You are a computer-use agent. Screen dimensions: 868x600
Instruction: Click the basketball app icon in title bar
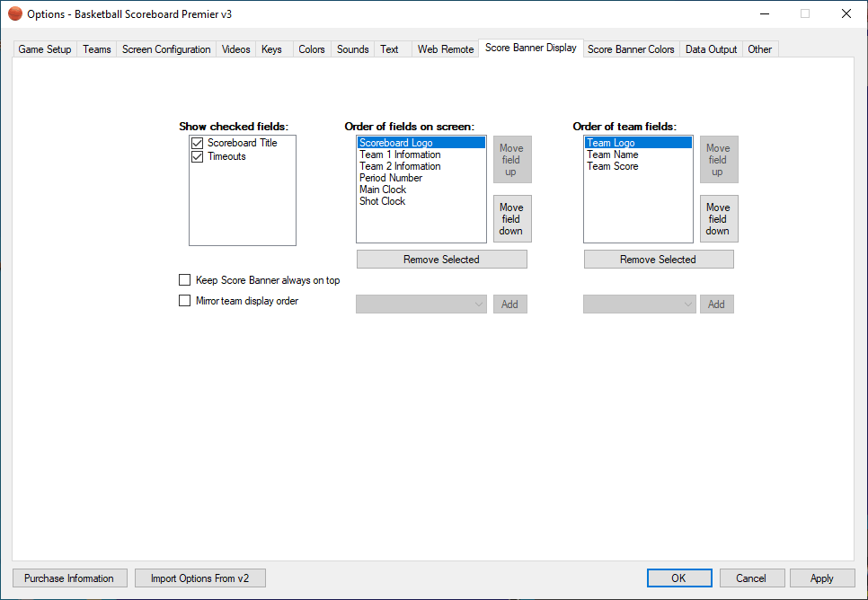click(14, 13)
